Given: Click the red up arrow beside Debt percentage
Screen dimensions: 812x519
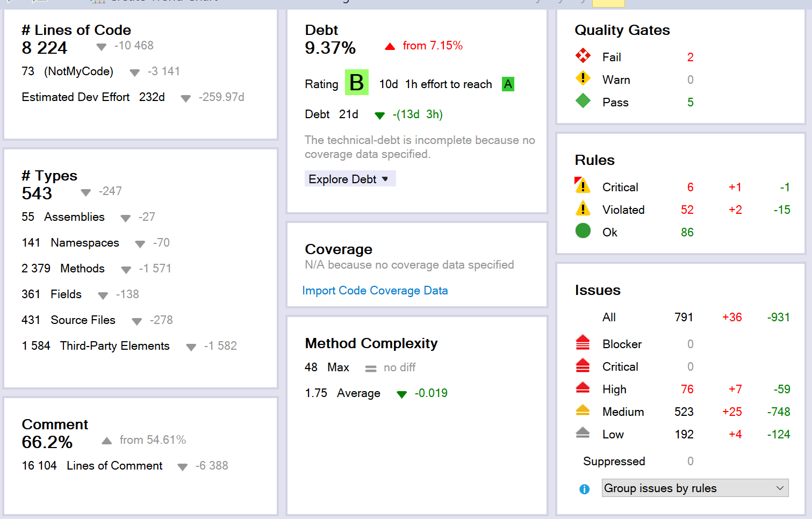Looking at the screenshot, I should coord(390,47).
